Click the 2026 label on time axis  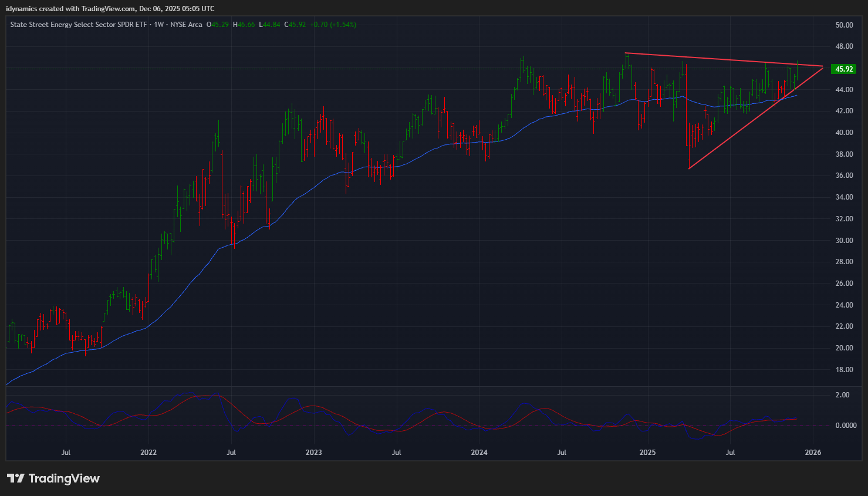pos(813,453)
